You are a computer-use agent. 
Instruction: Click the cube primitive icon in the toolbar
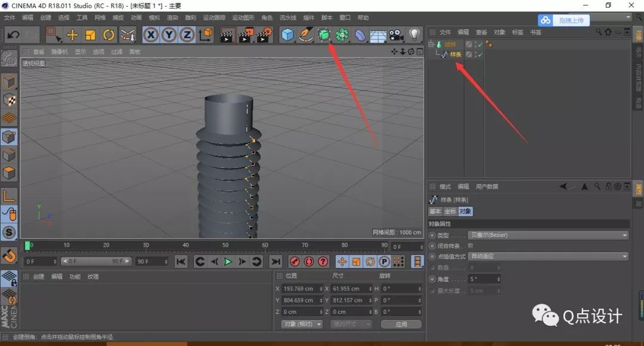tap(288, 36)
